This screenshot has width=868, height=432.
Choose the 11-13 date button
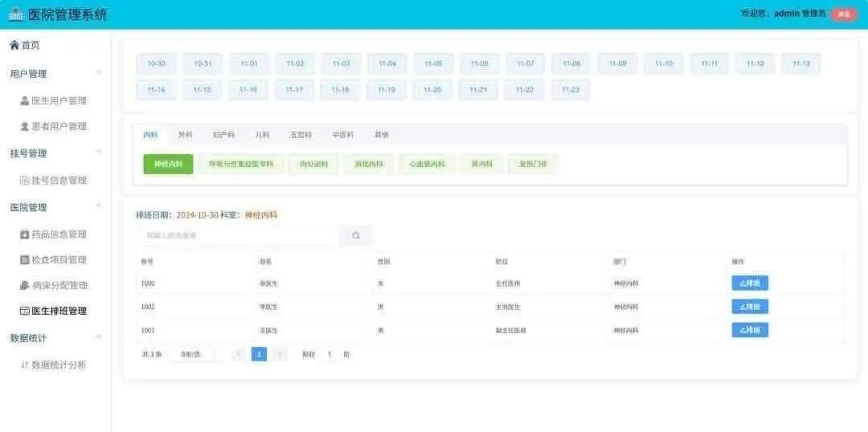point(801,64)
